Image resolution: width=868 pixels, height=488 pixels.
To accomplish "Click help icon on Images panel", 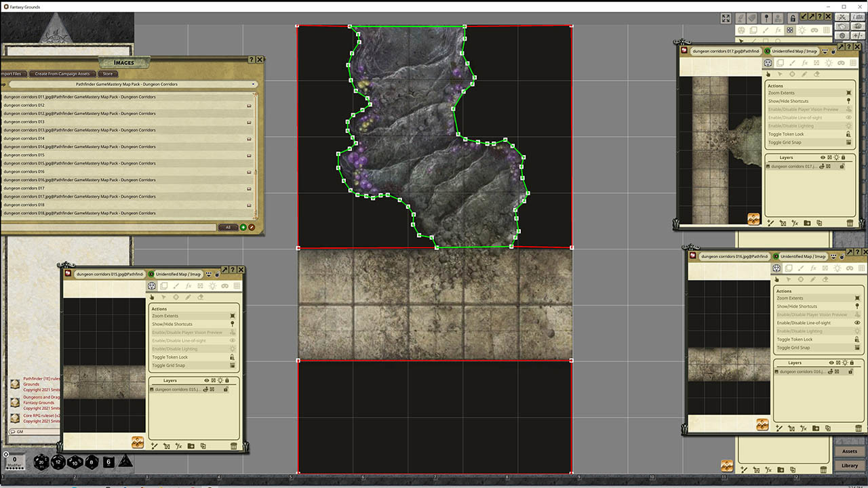I will point(251,60).
